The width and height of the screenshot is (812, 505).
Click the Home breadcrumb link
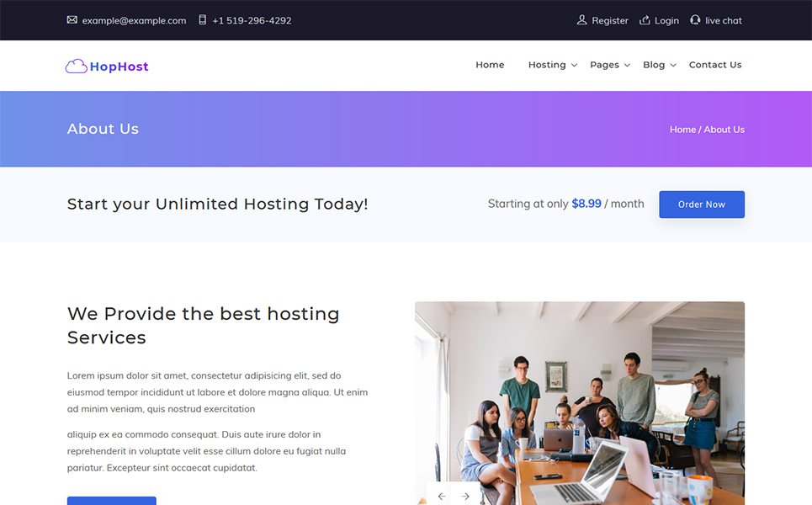tap(682, 130)
